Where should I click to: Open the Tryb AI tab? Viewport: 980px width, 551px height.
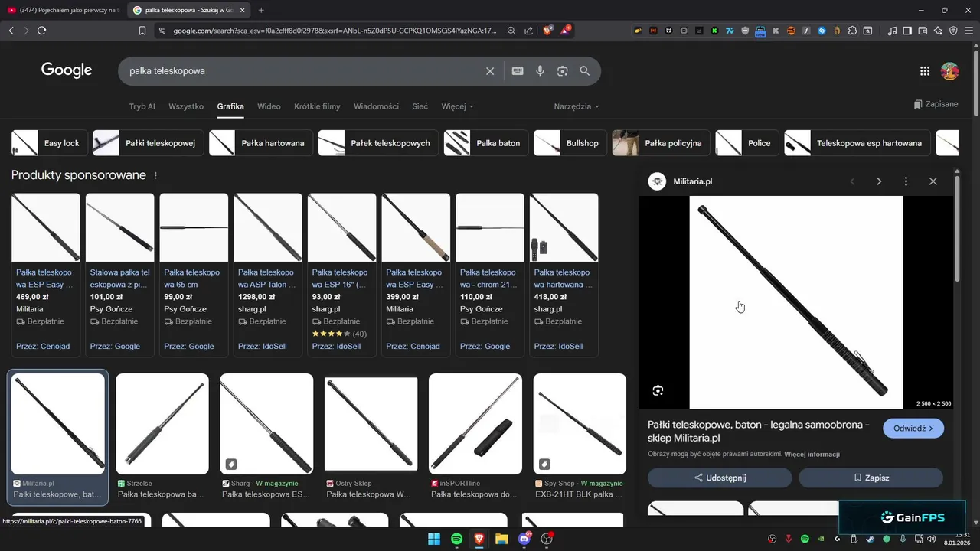tap(142, 106)
